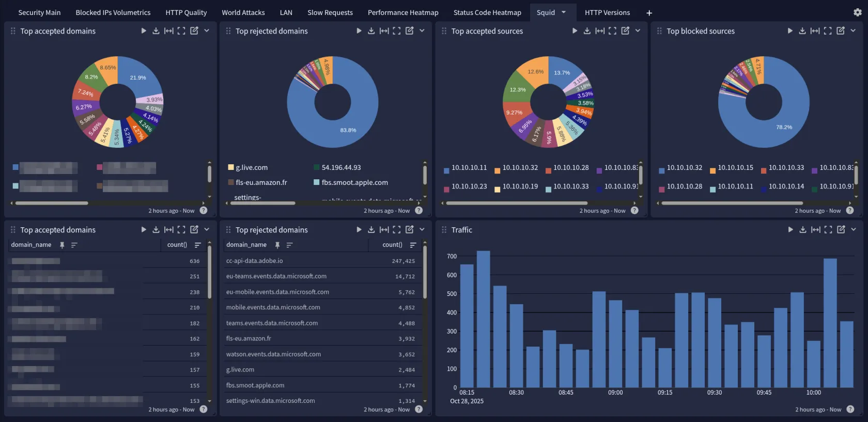
Task: Click the help icon in Traffic panel
Action: click(850, 410)
